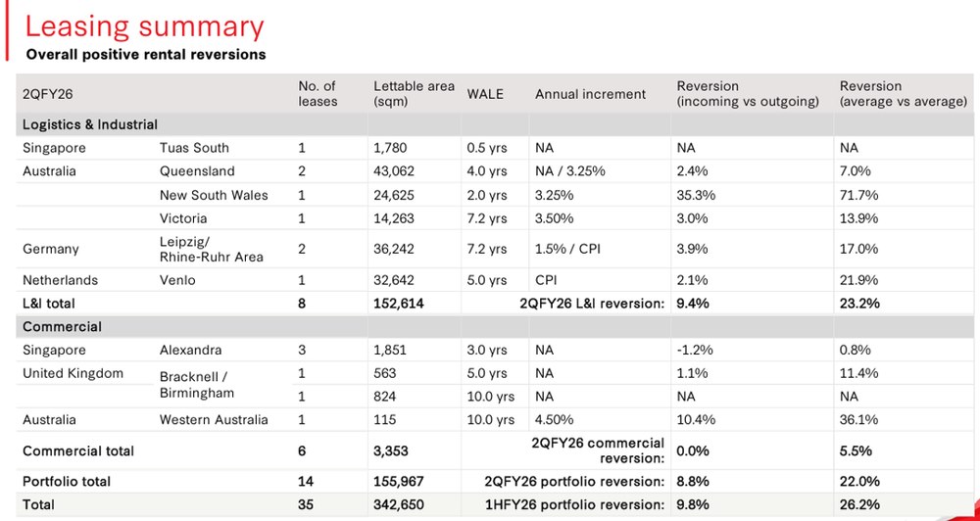The height and width of the screenshot is (521, 980).
Task: Click the 'L&I total' row label
Action: tap(49, 304)
